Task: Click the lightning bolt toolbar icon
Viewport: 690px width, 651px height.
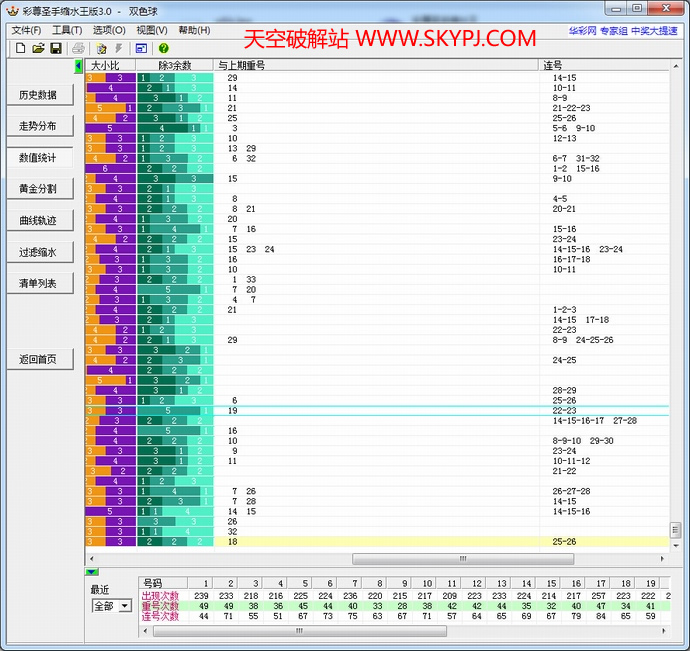Action: (x=119, y=48)
